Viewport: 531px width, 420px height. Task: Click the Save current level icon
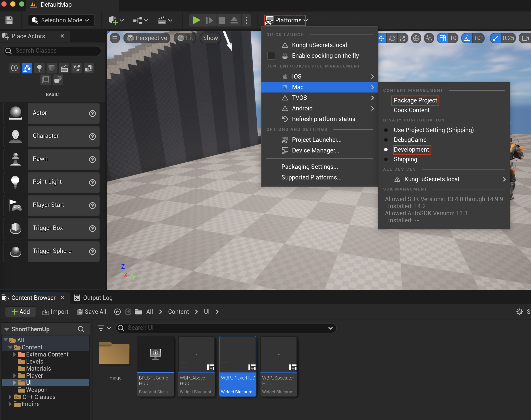click(x=9, y=20)
